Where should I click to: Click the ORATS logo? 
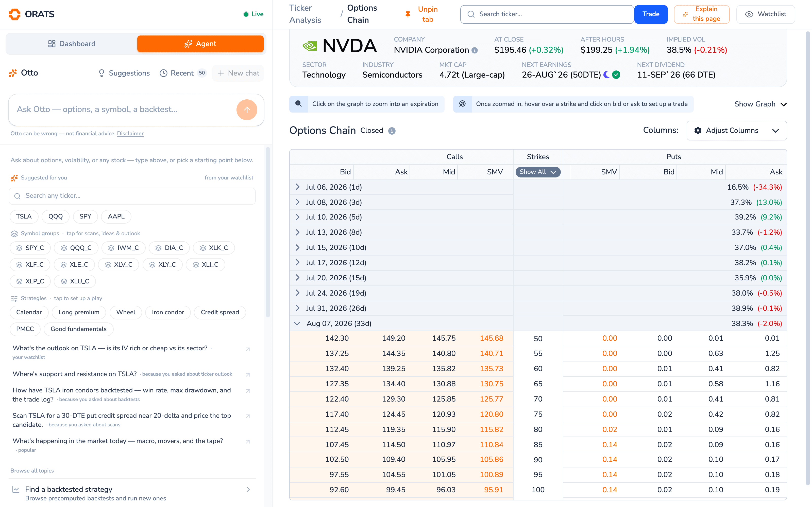click(x=31, y=14)
